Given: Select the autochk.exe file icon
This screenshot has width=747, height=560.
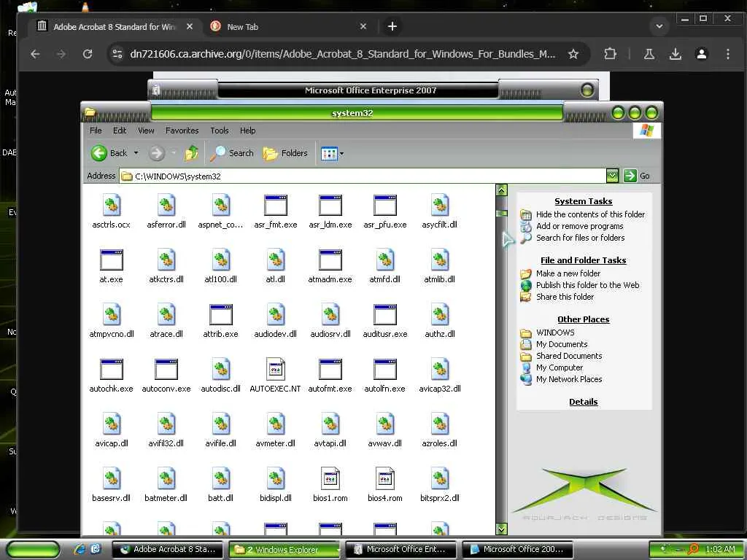Looking at the screenshot, I should 112,370.
